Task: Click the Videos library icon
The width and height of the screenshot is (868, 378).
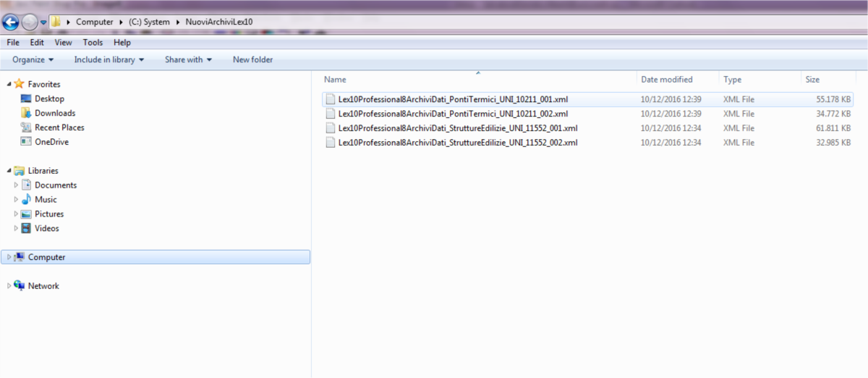Action: pos(26,228)
